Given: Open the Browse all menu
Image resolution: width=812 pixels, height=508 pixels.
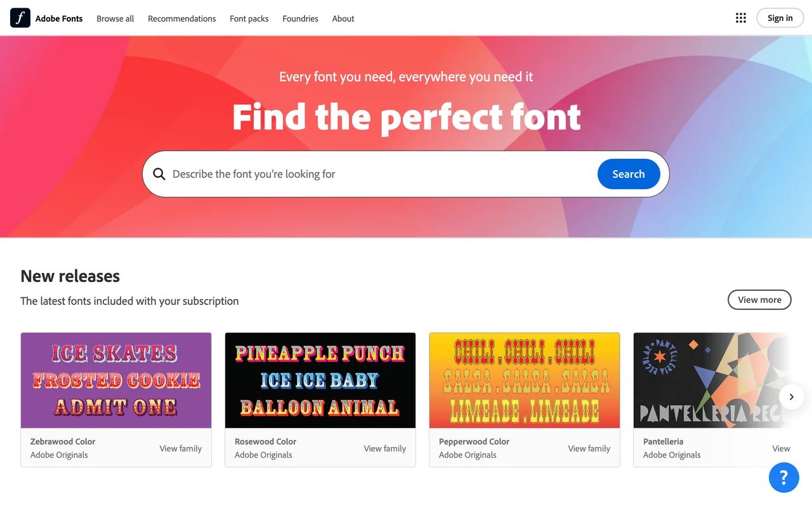Looking at the screenshot, I should point(115,18).
